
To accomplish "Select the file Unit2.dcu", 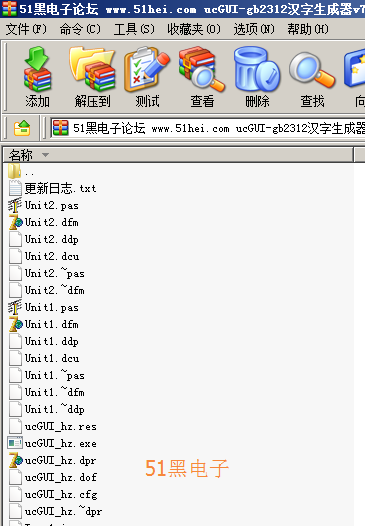I will point(44,256).
